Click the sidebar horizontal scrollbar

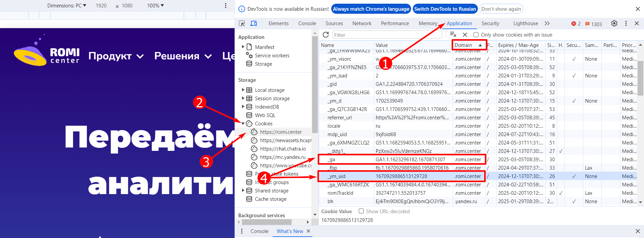(x=267, y=222)
